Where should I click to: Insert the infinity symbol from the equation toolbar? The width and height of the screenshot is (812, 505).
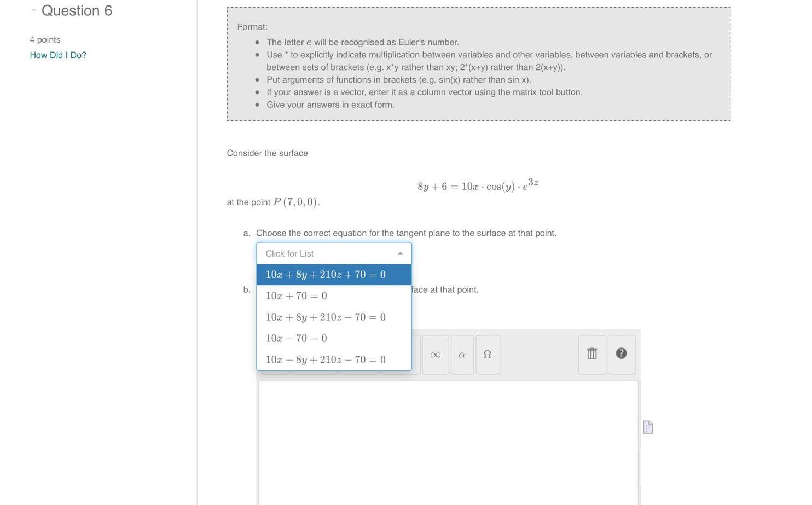434,354
